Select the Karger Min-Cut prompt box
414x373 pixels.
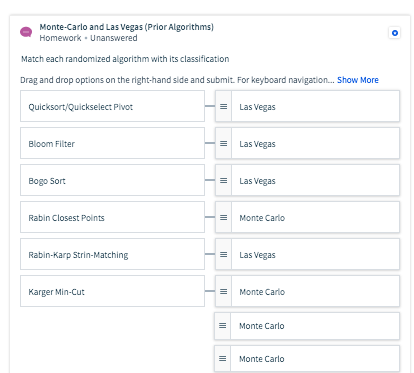[112, 291]
